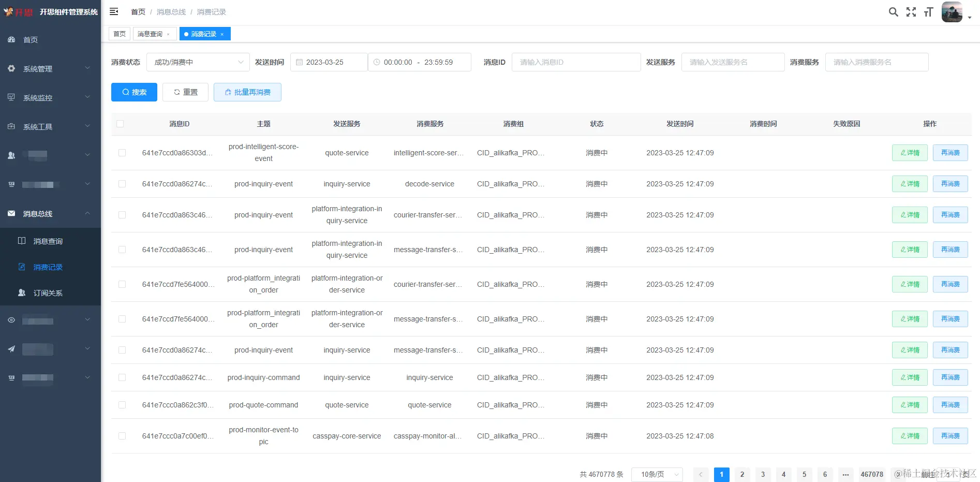The image size is (980, 482).
Task: Click the clock icon in time range field
Action: coord(377,62)
